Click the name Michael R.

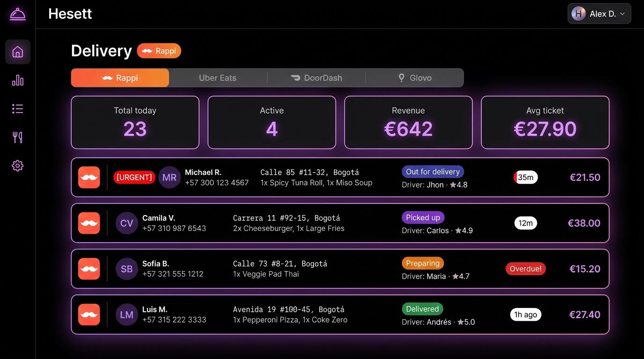click(x=203, y=172)
